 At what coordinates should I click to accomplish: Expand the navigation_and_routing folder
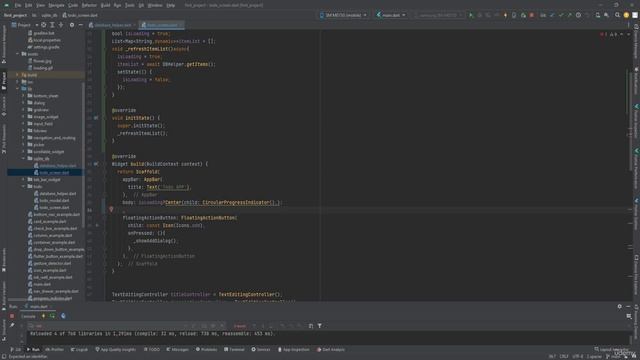click(x=24, y=138)
